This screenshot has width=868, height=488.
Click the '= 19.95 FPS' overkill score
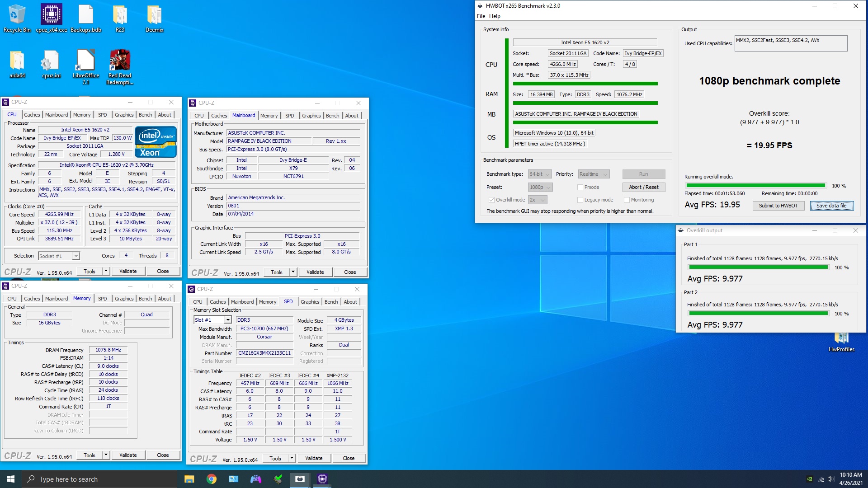[769, 145]
